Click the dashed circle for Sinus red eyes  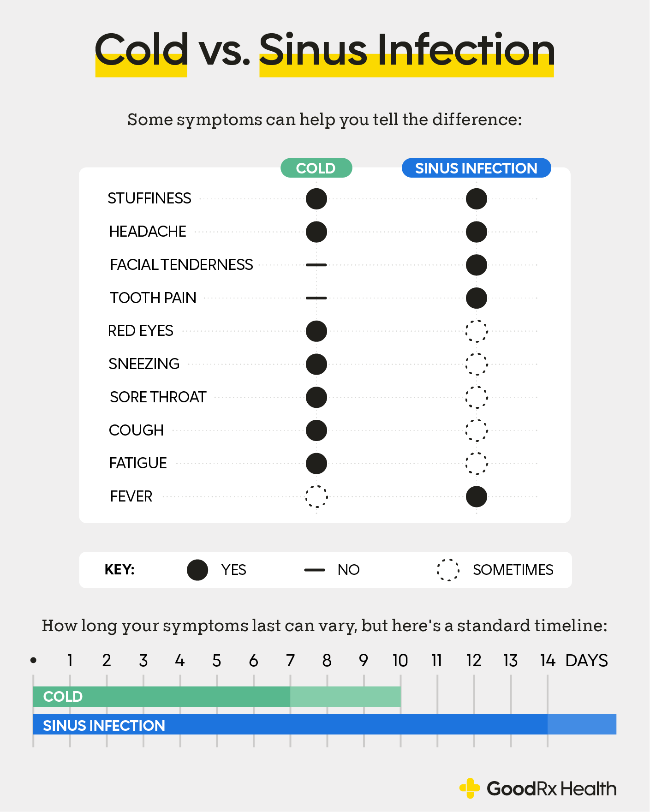click(477, 331)
